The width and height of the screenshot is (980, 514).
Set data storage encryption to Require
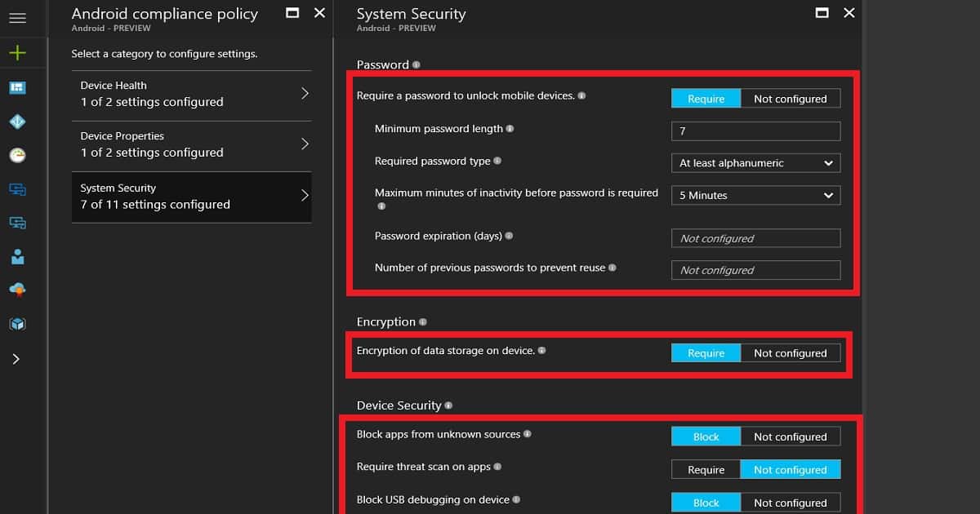pyautogui.click(x=706, y=353)
